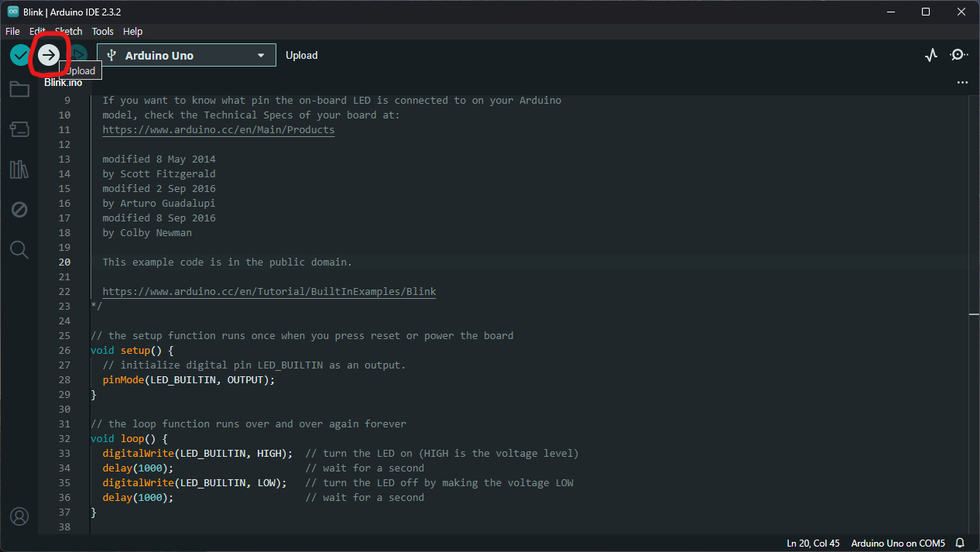Close the Arduino IDE window
The height and width of the screenshot is (552, 980).
coord(961,12)
